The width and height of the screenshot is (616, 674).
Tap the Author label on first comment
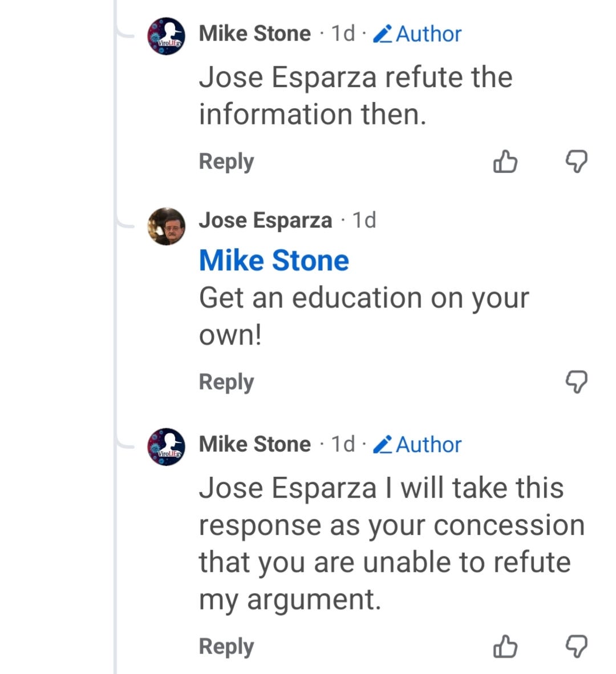pyautogui.click(x=428, y=34)
